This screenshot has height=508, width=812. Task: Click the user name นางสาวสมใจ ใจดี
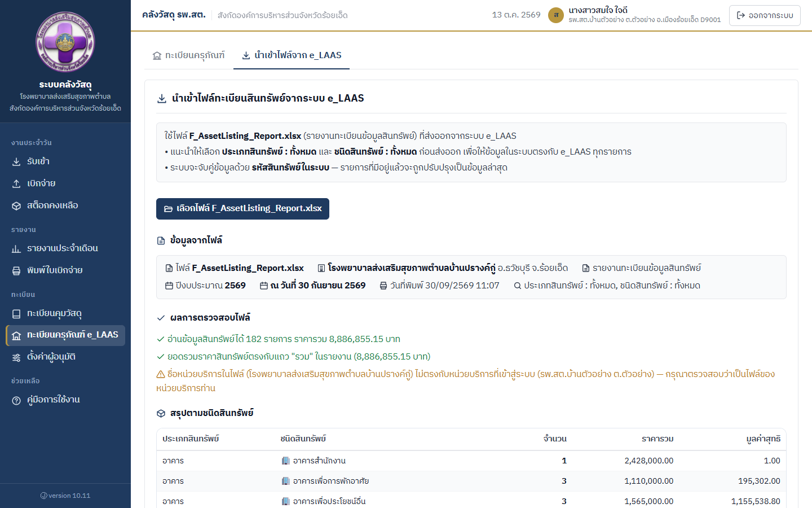[x=598, y=11]
